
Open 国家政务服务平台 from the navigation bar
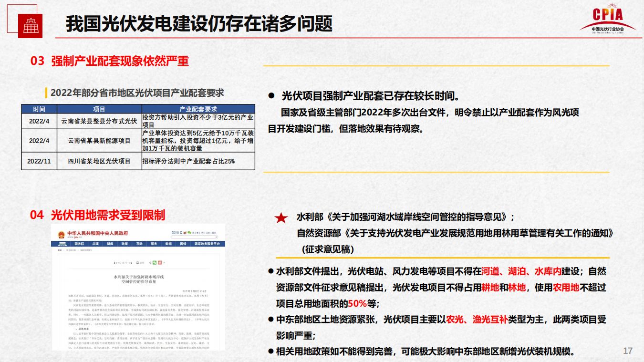pyautogui.click(x=208, y=243)
